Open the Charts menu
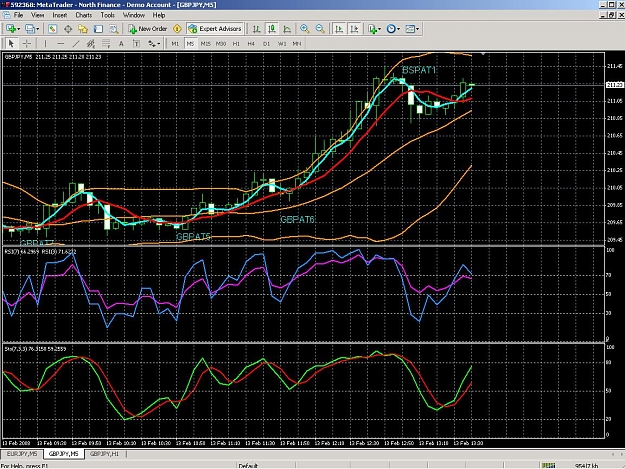625x469 pixels. pos(84,15)
